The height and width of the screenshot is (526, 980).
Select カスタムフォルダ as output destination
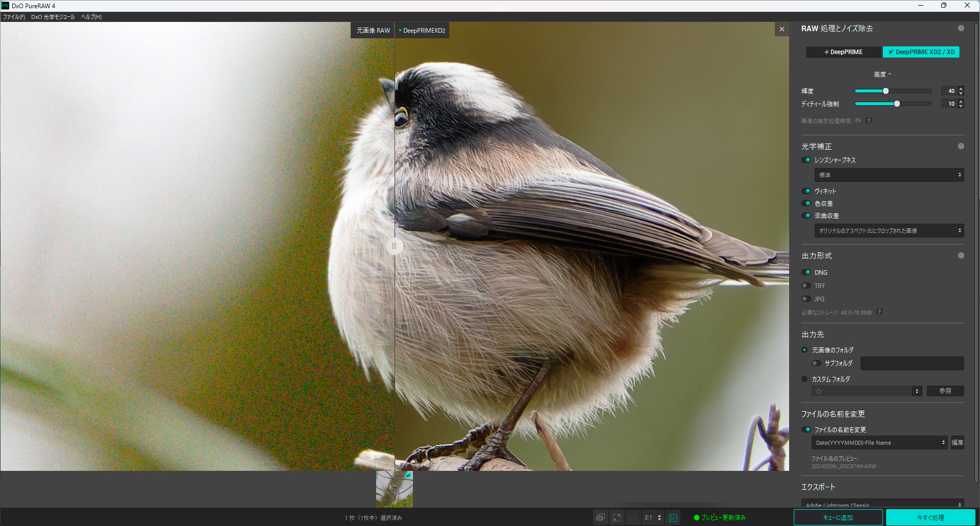pos(805,379)
